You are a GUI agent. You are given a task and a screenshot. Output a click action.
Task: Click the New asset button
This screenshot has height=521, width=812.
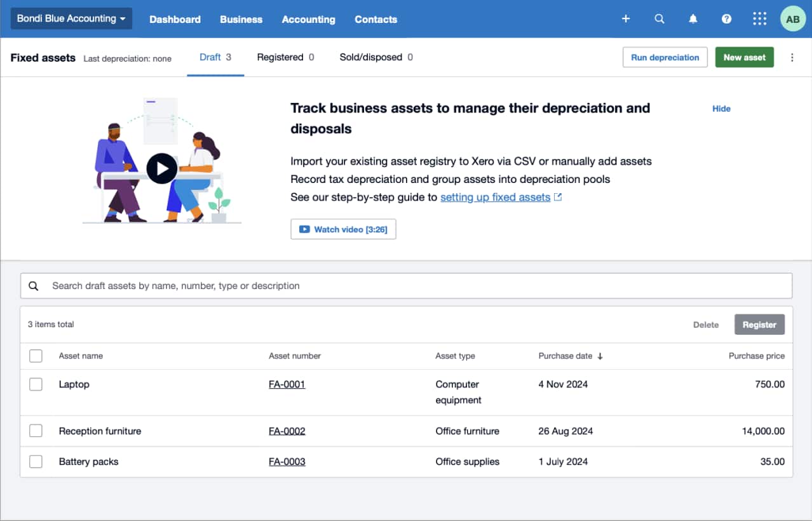(744, 57)
